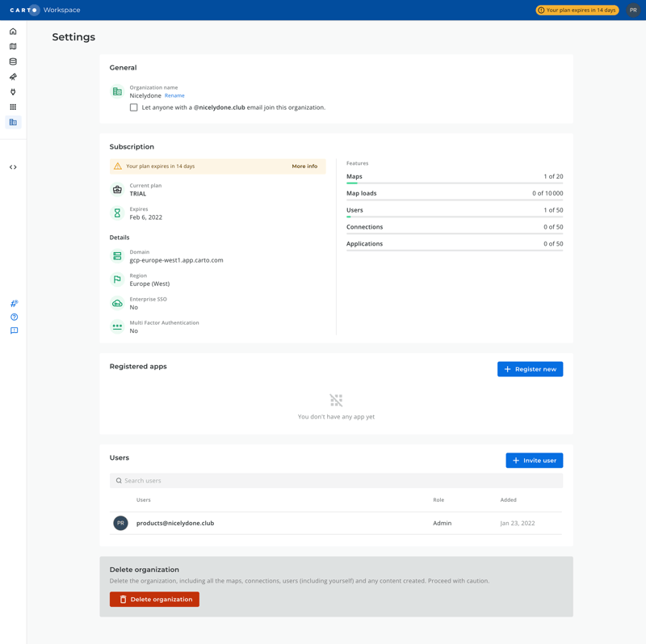Select the Settings organization building icon
The image size is (646, 644).
(x=13, y=122)
